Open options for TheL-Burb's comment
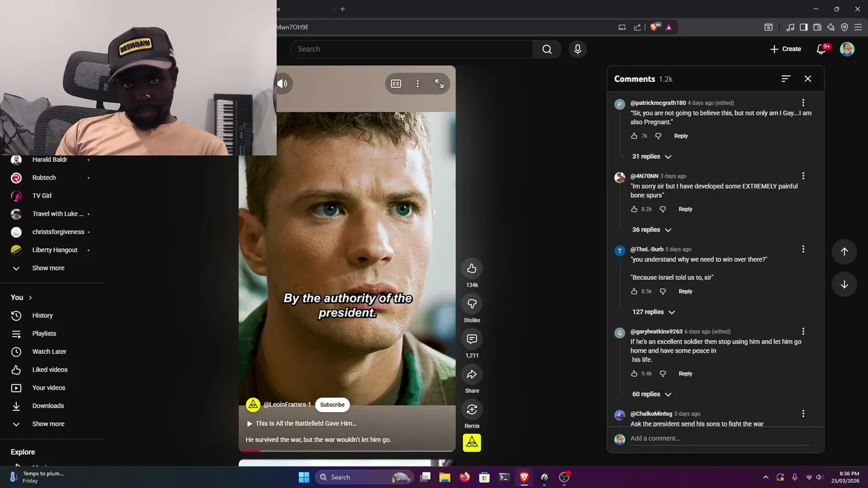Viewport: 868px width, 488px height. pos(803,249)
